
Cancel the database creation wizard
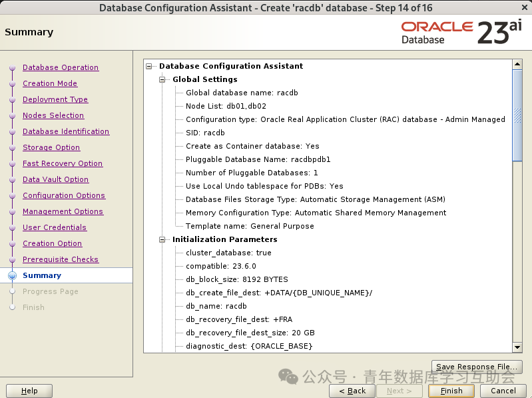coord(503,391)
